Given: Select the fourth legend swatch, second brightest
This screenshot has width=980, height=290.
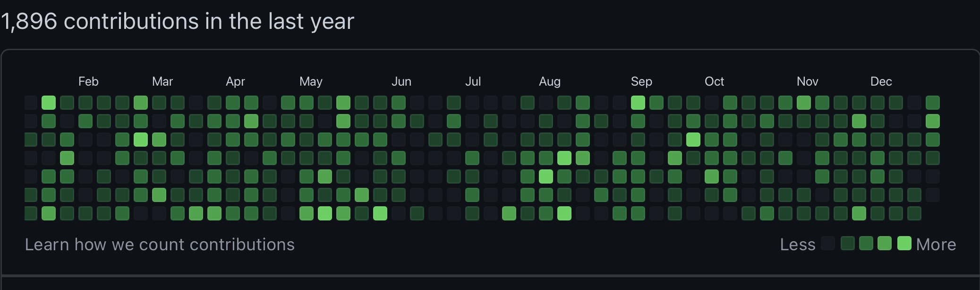Looking at the screenshot, I should [x=885, y=243].
